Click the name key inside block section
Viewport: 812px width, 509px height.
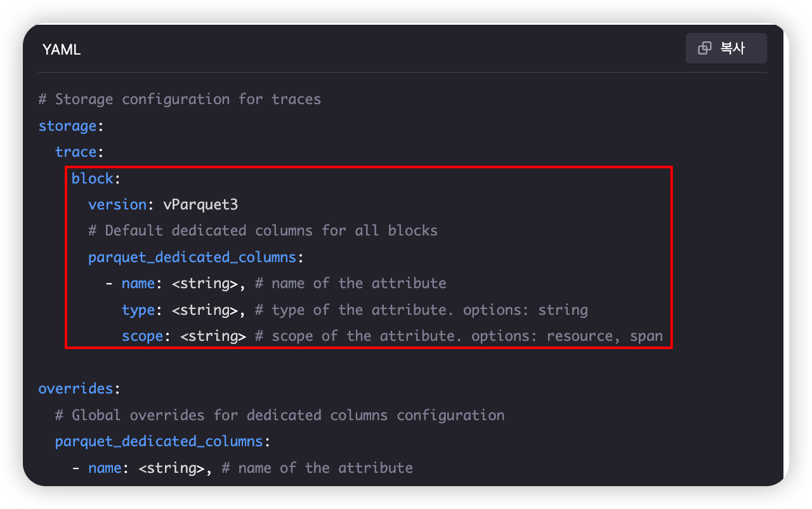(x=138, y=283)
